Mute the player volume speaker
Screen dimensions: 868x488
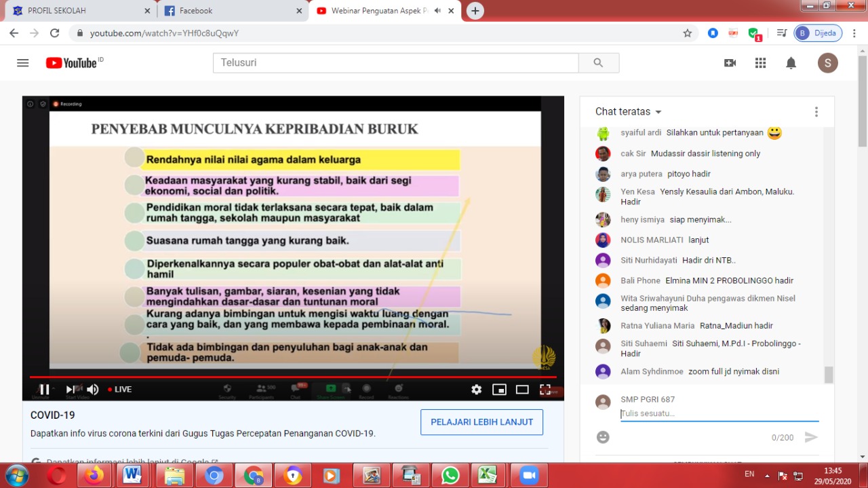point(93,390)
